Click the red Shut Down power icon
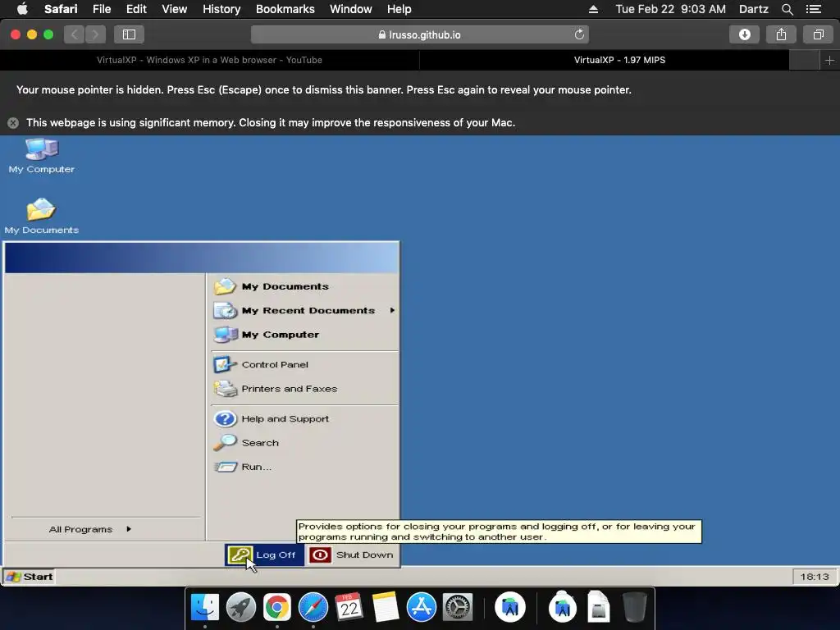The height and width of the screenshot is (630, 840). point(320,555)
